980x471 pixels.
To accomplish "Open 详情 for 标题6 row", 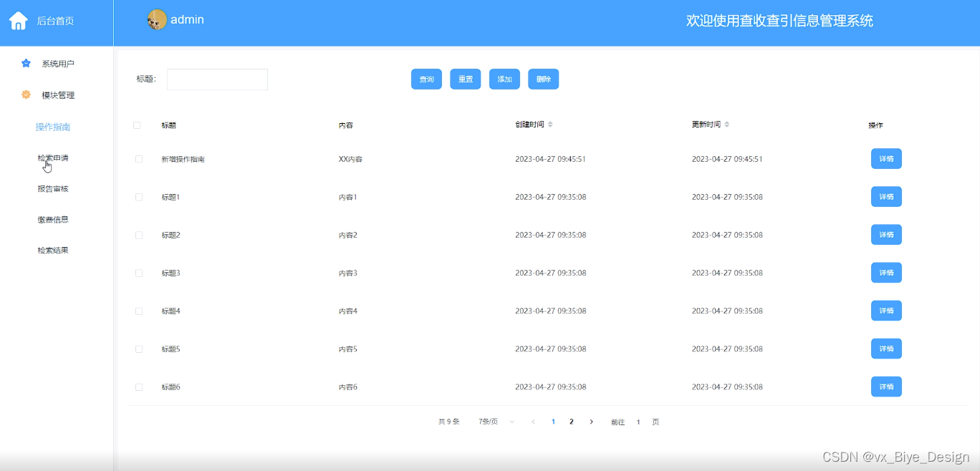I will 886,387.
